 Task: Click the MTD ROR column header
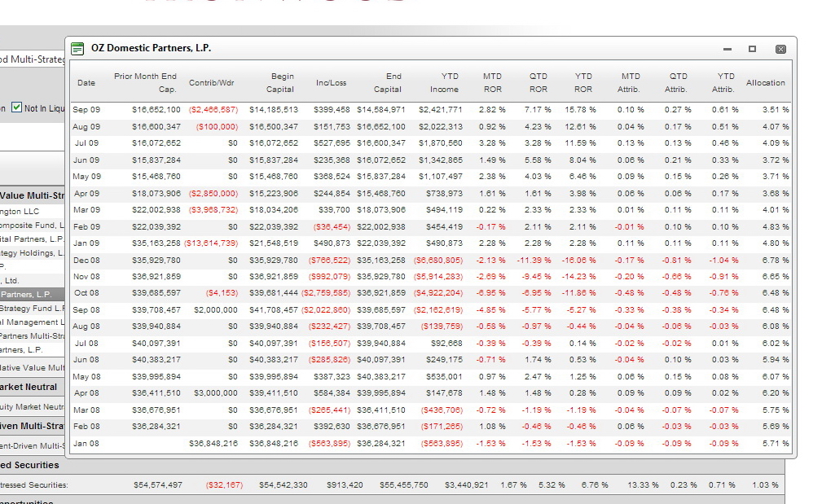tap(492, 83)
